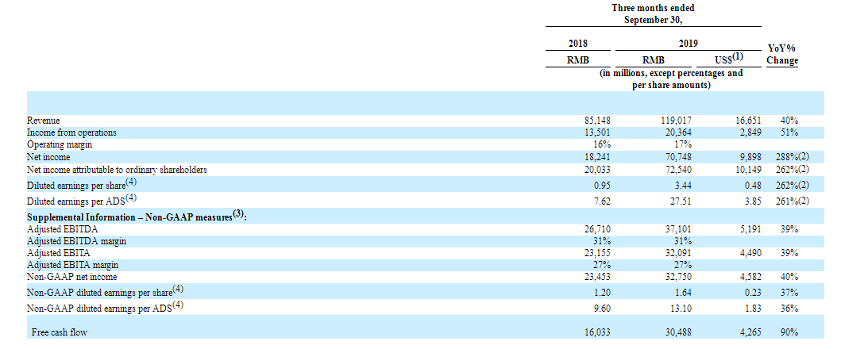Click the Adjusted EBITA margin label

pos(72,265)
